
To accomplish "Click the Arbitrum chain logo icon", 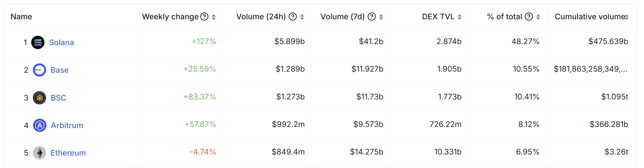I will [x=40, y=125].
